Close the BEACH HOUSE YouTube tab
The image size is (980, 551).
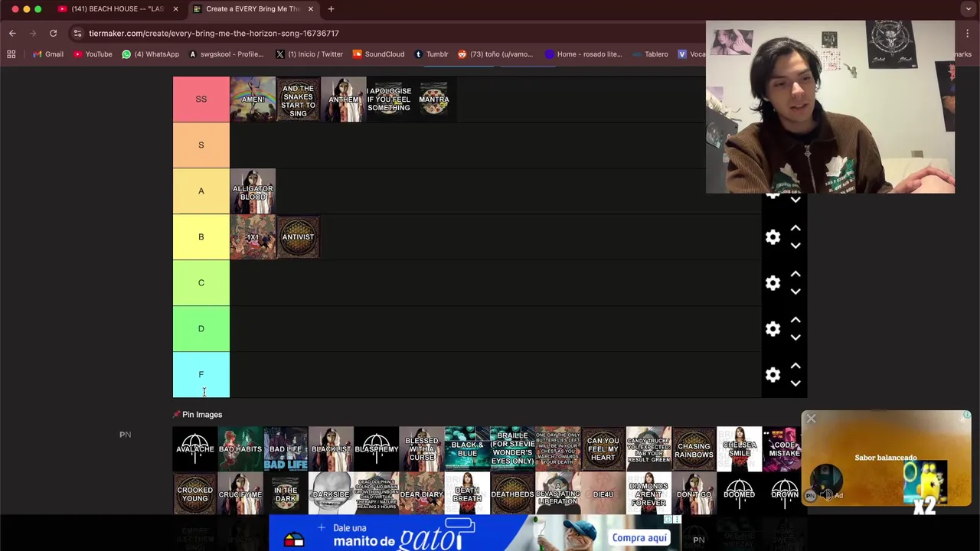pos(175,8)
